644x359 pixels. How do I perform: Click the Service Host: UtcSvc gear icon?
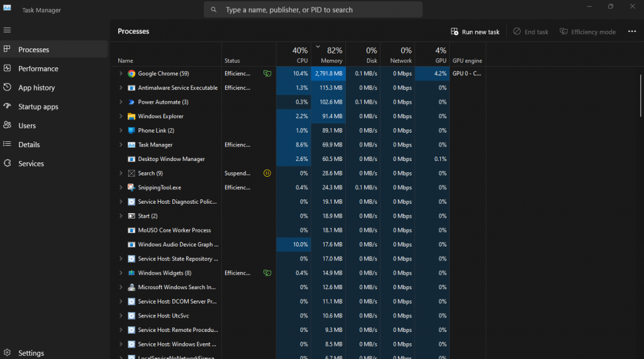click(131, 316)
